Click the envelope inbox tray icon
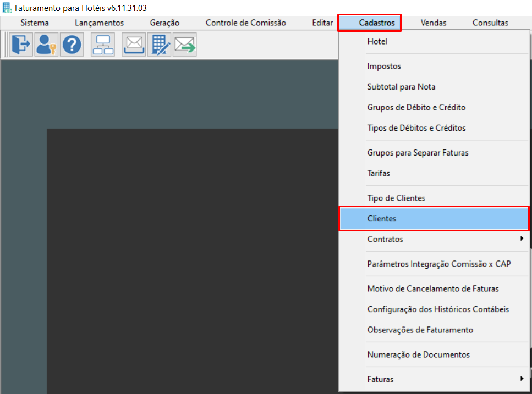The image size is (532, 394). pyautogui.click(x=134, y=45)
